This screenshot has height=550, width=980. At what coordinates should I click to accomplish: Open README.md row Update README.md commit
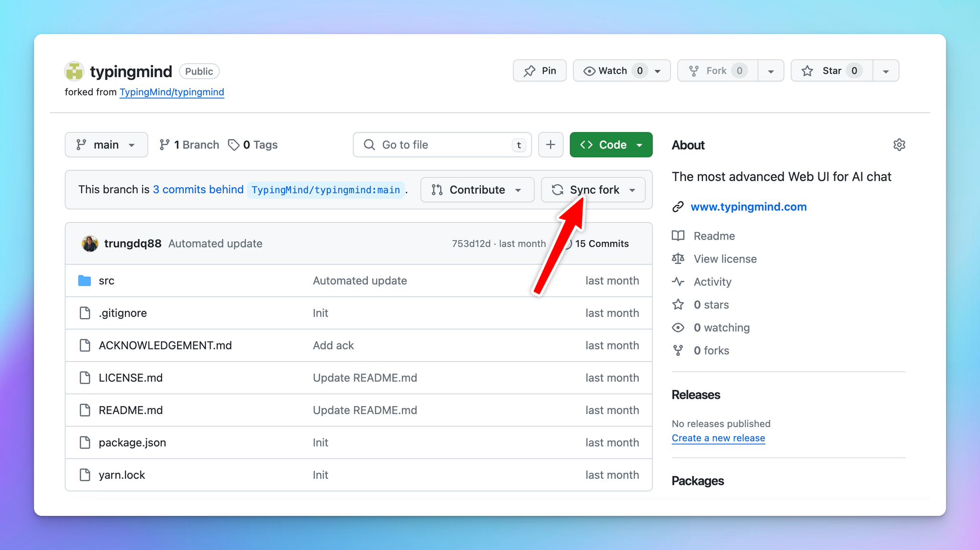pyautogui.click(x=365, y=410)
